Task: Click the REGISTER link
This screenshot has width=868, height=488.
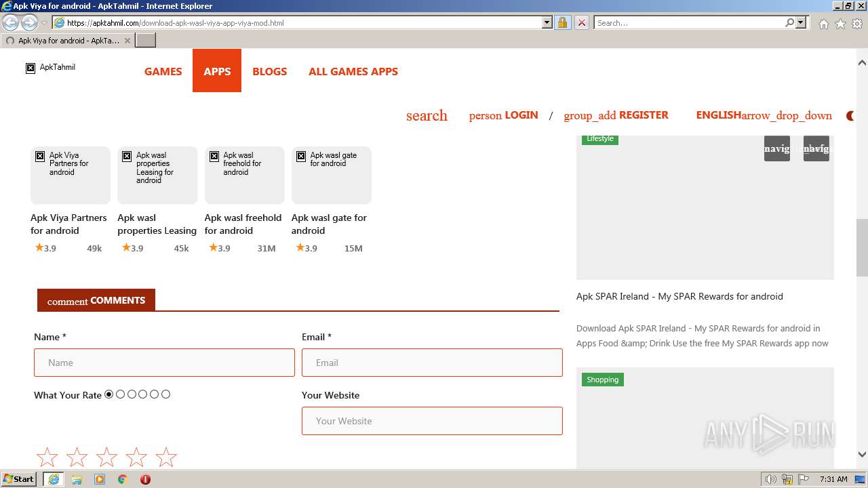Action: pos(616,115)
